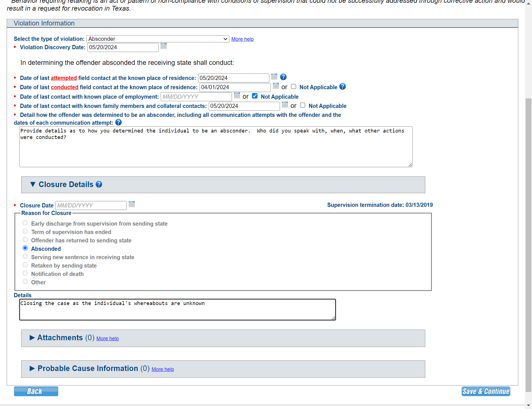This screenshot has height=409, width=532.
Task: Uncheck Not Applicable for place of employment
Action: [x=255, y=96]
